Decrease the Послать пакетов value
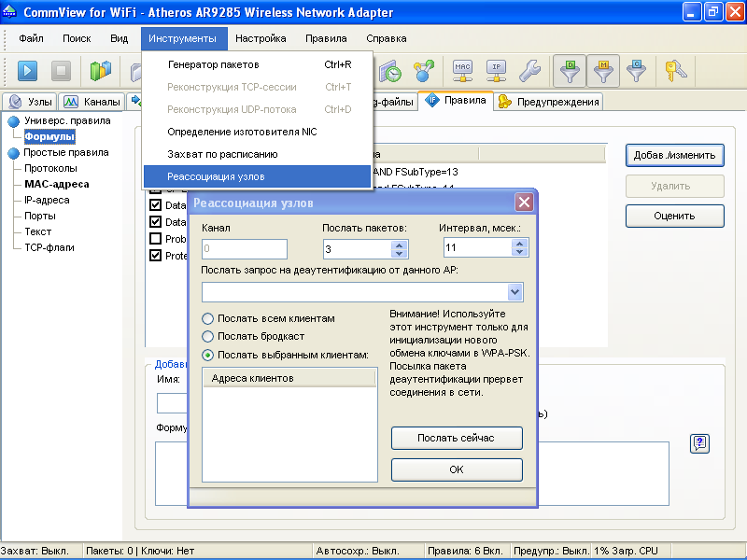 coord(400,253)
